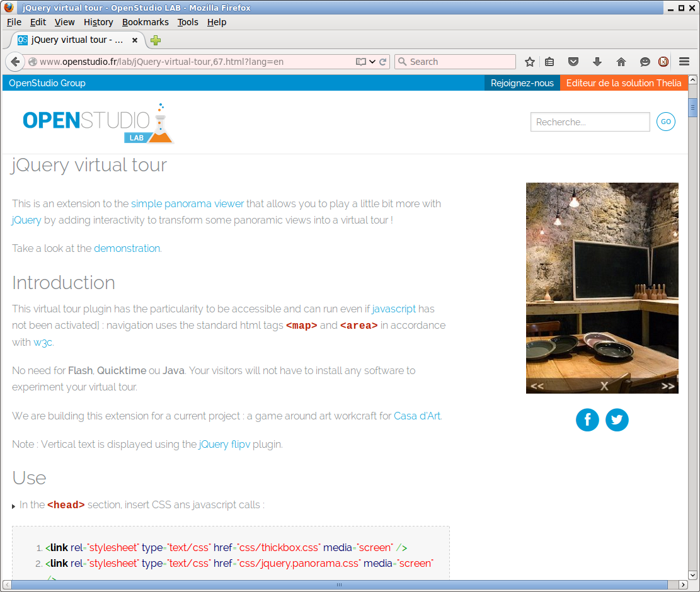
Task: Save page to Pocket icon
Action: coord(573,62)
